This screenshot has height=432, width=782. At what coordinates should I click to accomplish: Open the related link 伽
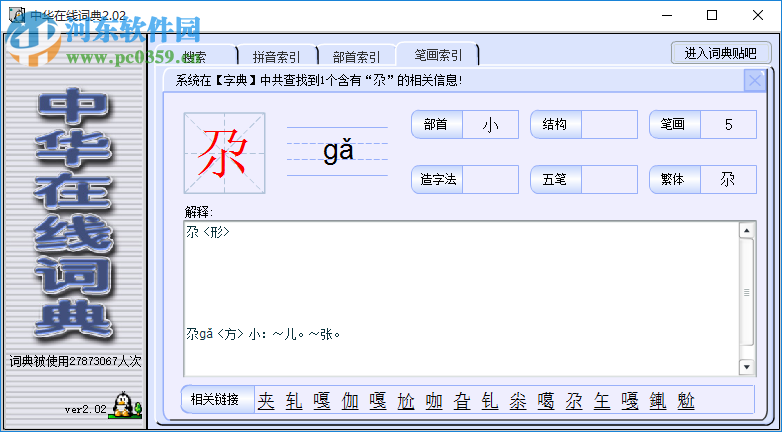tap(350, 401)
